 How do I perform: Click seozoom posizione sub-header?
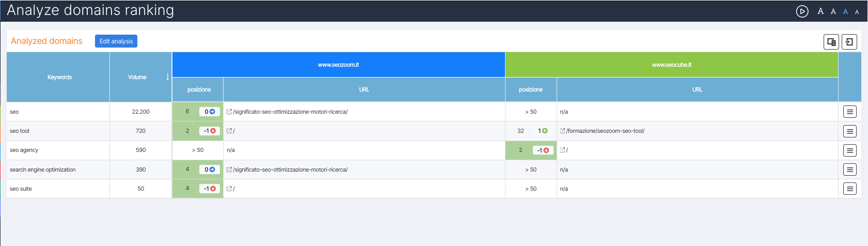(199, 89)
